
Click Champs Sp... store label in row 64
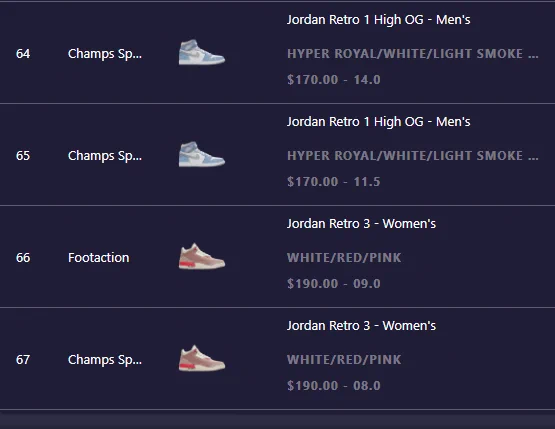(x=105, y=54)
